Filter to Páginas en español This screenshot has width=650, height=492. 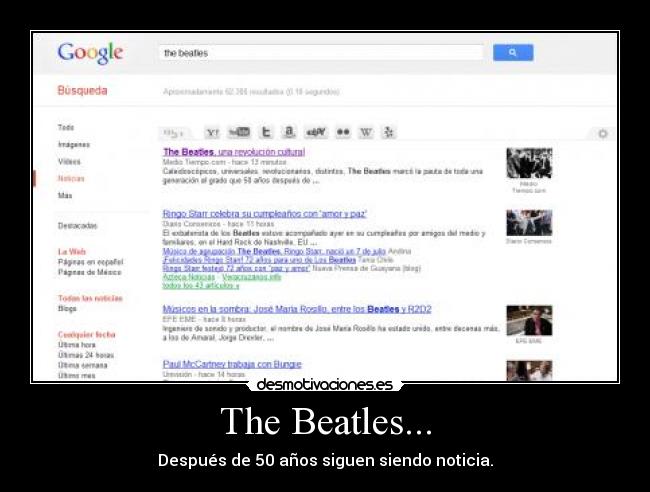90,262
